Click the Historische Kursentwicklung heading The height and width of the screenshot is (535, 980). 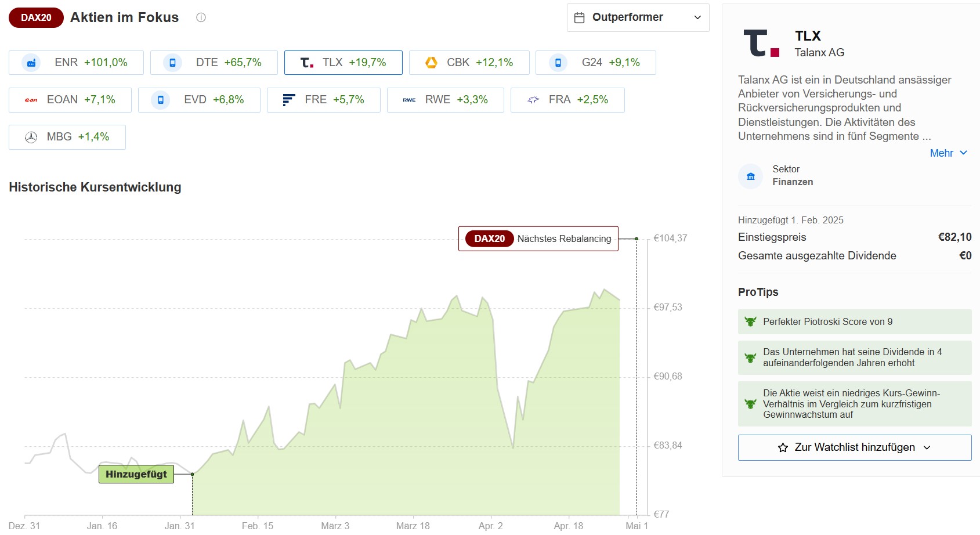95,187
